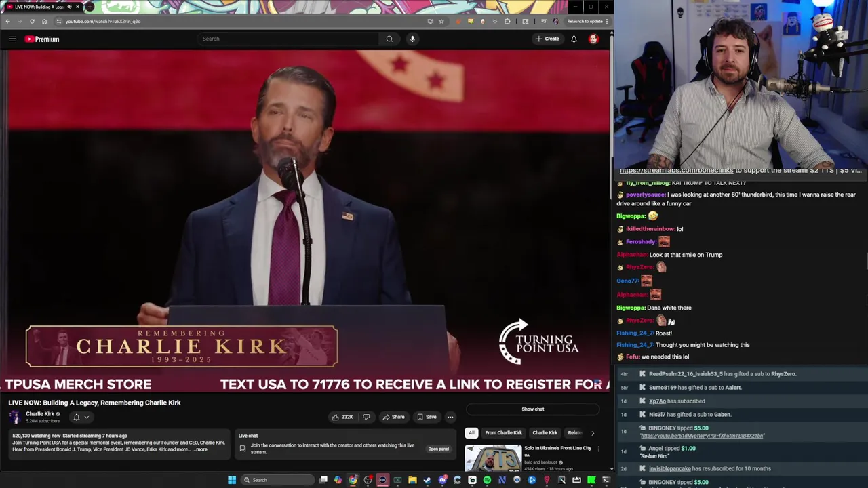
Task: Open Charlie Kirk channel avatar
Action: pyautogui.click(x=16, y=417)
